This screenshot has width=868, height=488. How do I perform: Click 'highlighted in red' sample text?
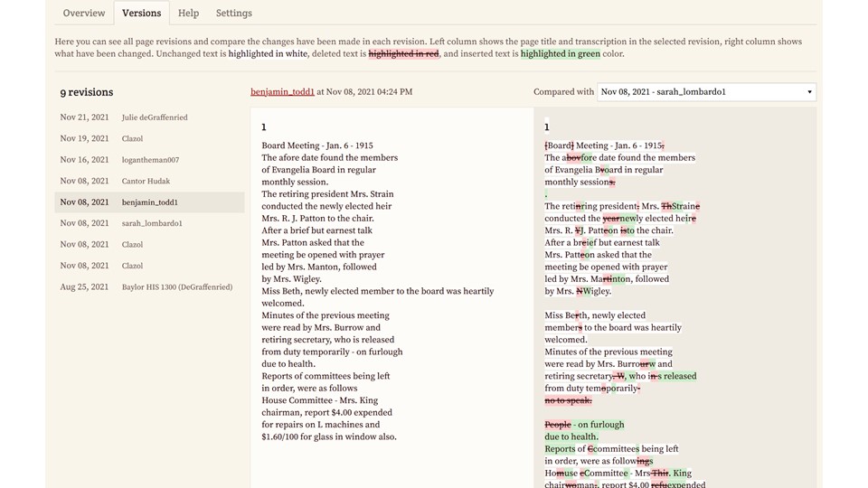point(403,53)
